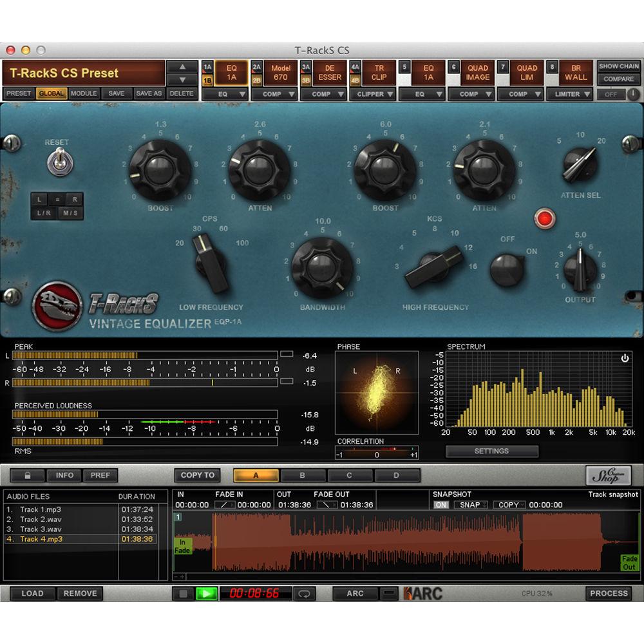Switch to the GLOBAL preset tab
Viewport: 644px width, 644px height.
tap(50, 93)
